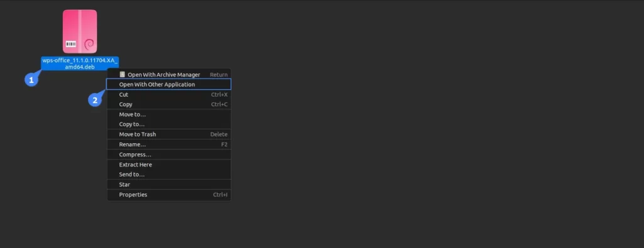Screen dimensions: 644x248
Task: Open Properties from the context menu
Action: pyautogui.click(x=169, y=195)
